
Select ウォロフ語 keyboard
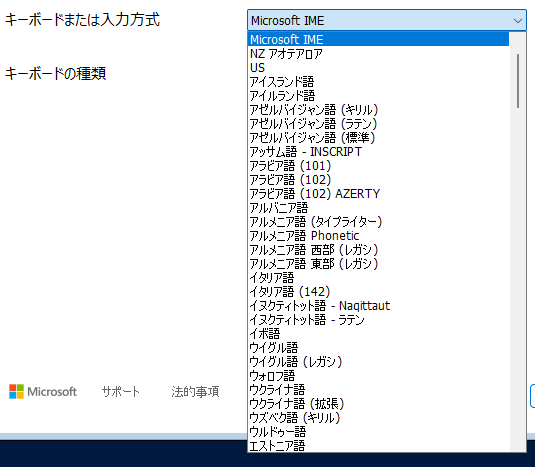(378, 375)
